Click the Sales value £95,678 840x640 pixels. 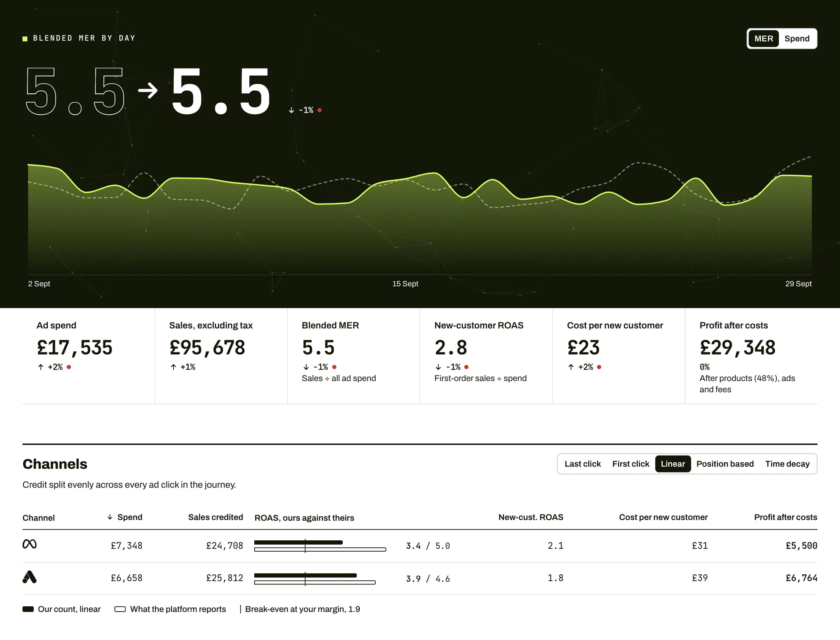[x=207, y=347]
